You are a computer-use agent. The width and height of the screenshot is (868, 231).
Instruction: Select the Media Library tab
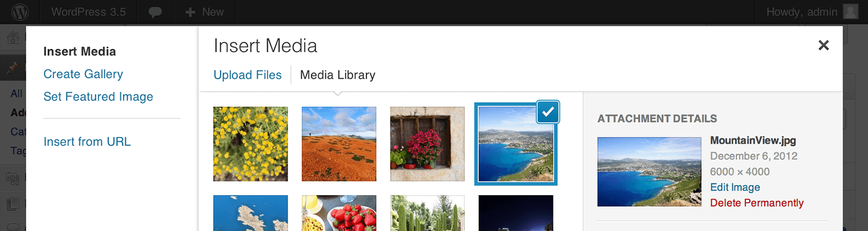(338, 75)
